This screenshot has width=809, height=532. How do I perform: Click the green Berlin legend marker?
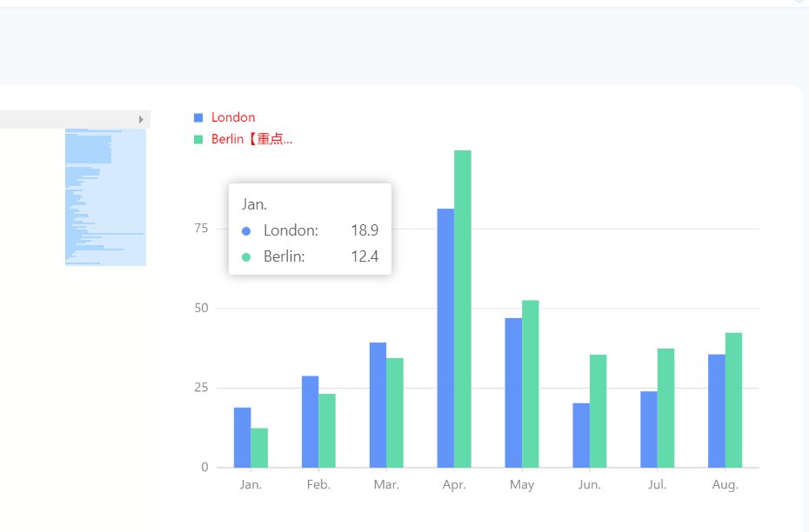(198, 139)
